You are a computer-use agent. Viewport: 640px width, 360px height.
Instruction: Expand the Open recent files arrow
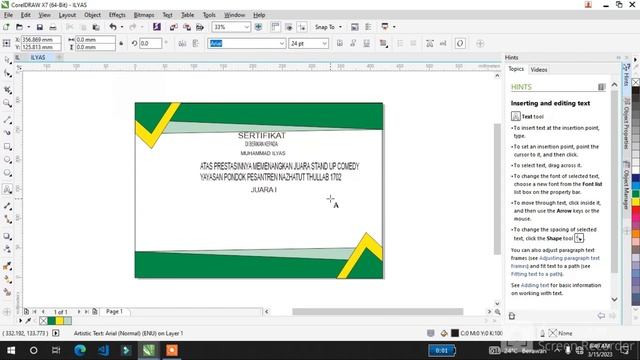pyautogui.click(x=28, y=27)
